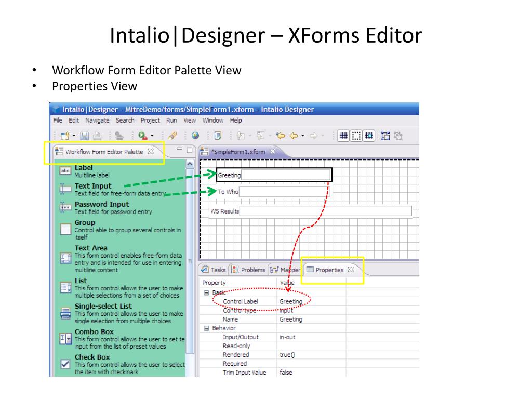
Task: Click the next annotation icon
Action: [241, 136]
